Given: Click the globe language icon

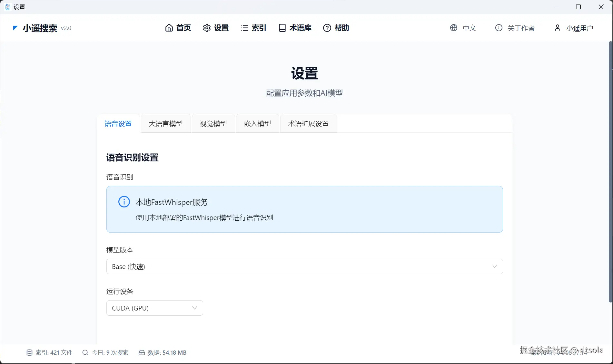Looking at the screenshot, I should [454, 28].
